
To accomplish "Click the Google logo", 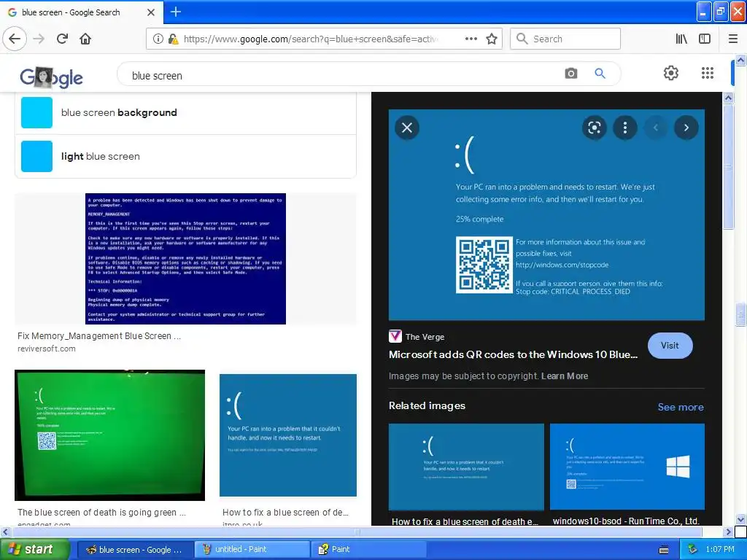I will tap(52, 77).
